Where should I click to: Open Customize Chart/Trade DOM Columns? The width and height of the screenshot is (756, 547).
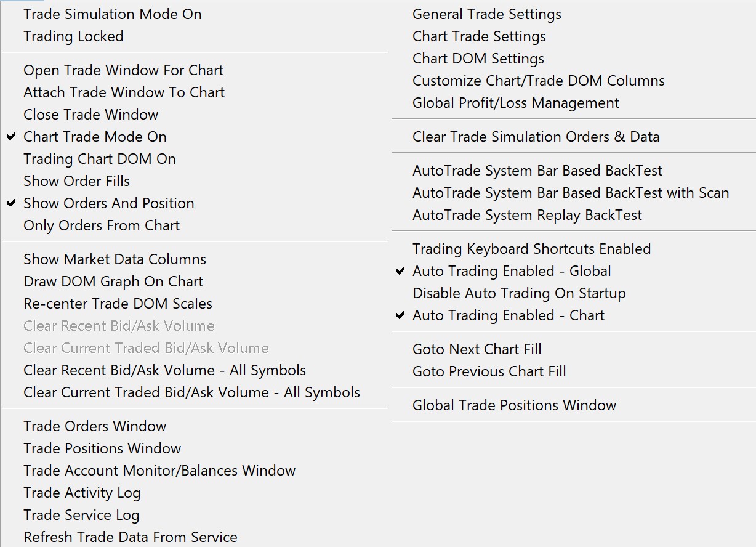(538, 81)
